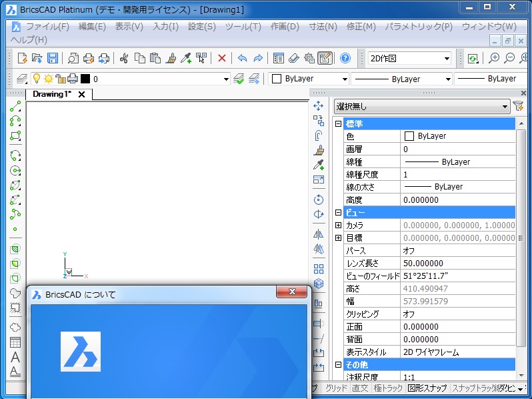Click the Mirror tool icon
The image size is (532, 399).
[x=318, y=234]
